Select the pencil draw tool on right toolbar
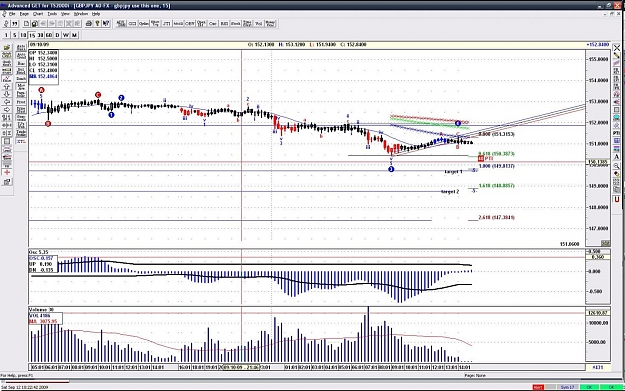625x391 pixels. pos(617,55)
